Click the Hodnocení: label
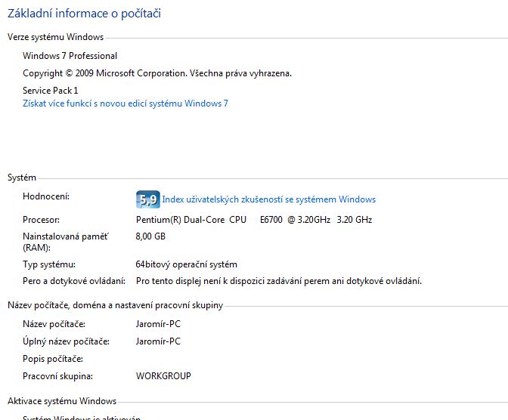This screenshot has height=420, width=508. [46, 196]
